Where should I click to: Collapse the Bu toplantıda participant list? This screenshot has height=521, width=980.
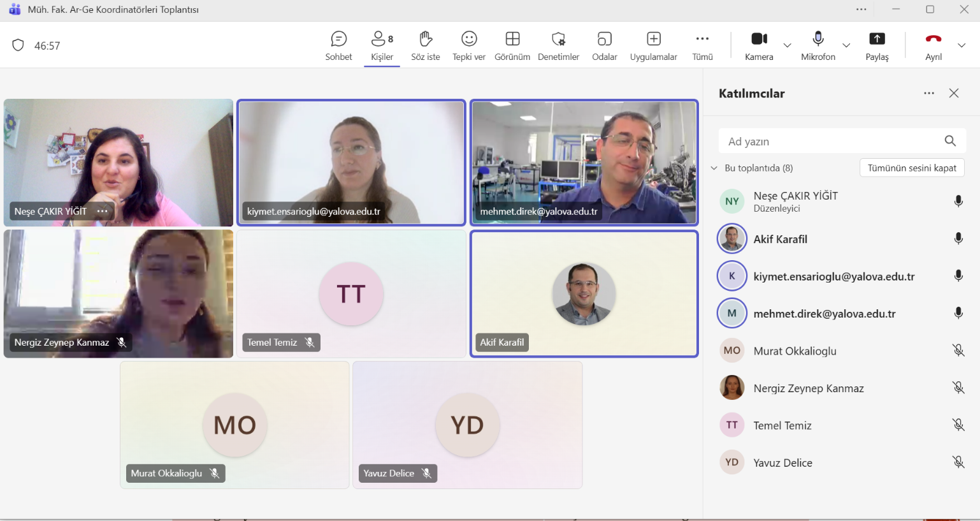pos(714,168)
